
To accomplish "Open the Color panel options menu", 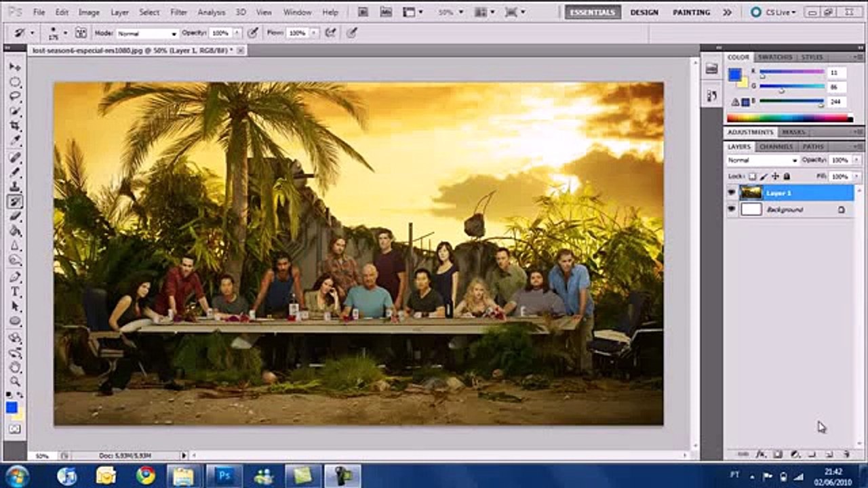I will click(859, 57).
